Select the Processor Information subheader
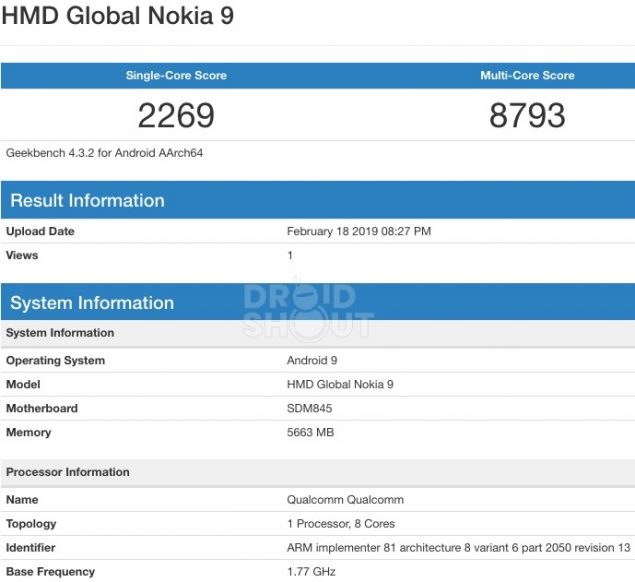Image resolution: width=635 pixels, height=582 pixels. pos(318,472)
